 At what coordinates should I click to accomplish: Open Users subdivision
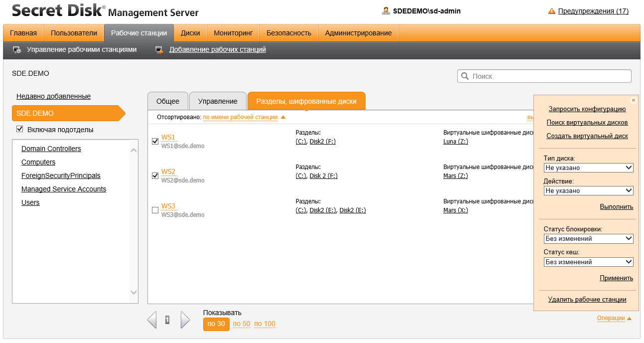(x=30, y=202)
